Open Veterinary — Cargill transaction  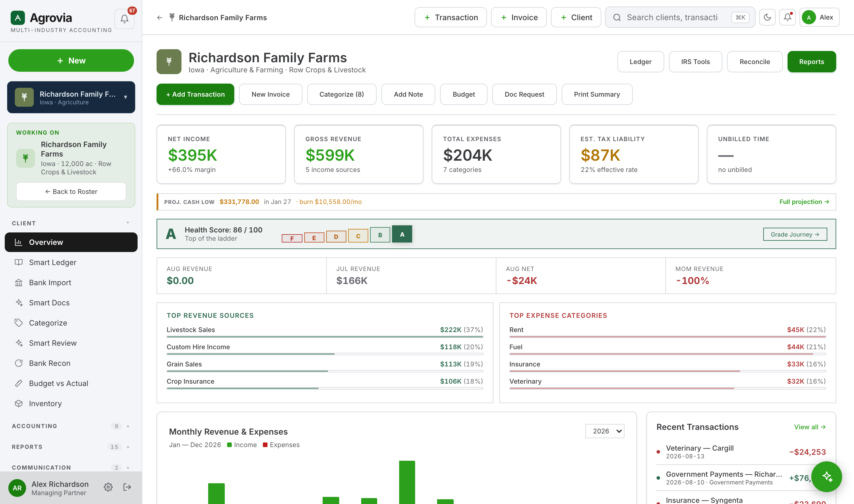[x=740, y=452]
